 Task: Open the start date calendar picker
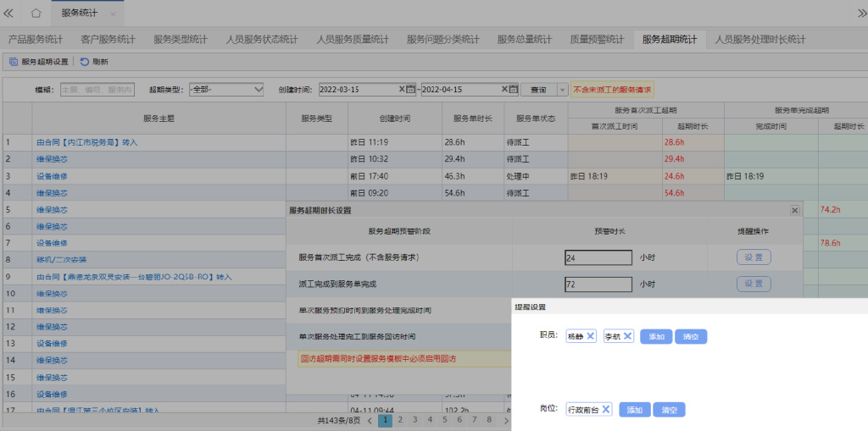coord(410,89)
